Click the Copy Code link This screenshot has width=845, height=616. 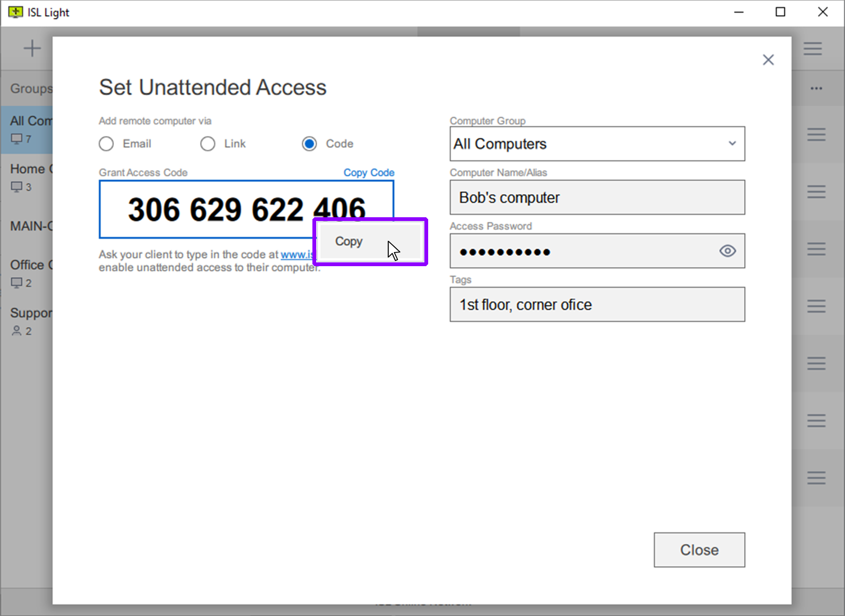coord(369,173)
